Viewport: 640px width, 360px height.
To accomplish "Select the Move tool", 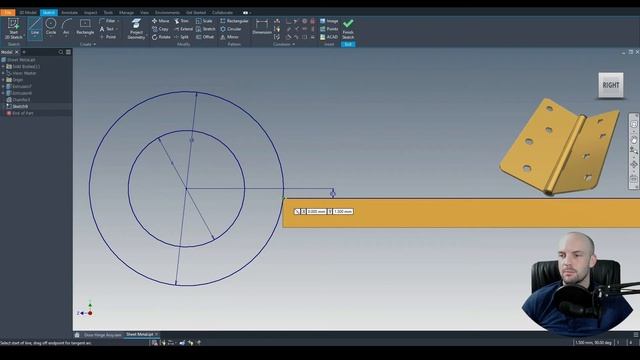I will pos(160,21).
